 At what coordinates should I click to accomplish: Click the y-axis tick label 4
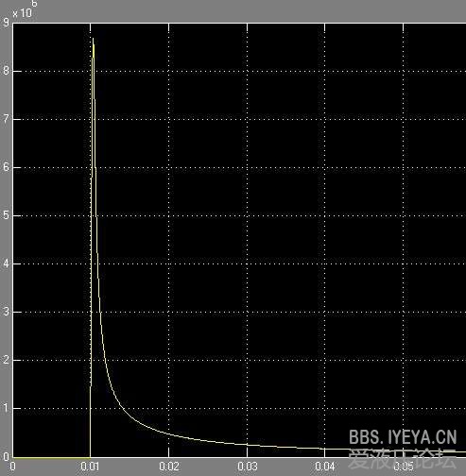tap(6, 263)
